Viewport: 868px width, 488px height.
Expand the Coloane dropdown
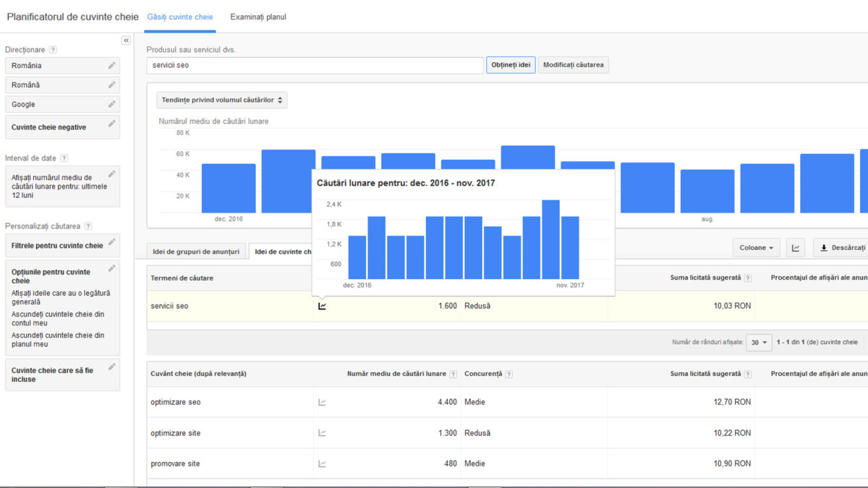click(x=756, y=248)
